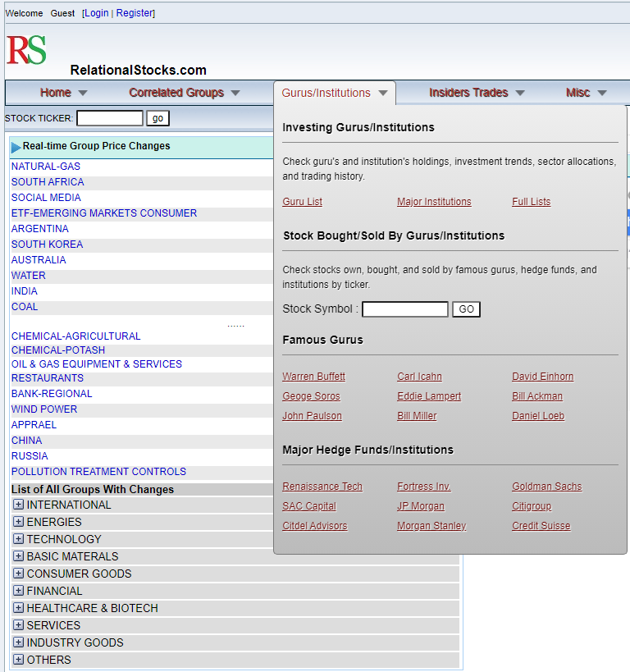Open the Home menu
The image size is (630, 672).
pyautogui.click(x=63, y=93)
